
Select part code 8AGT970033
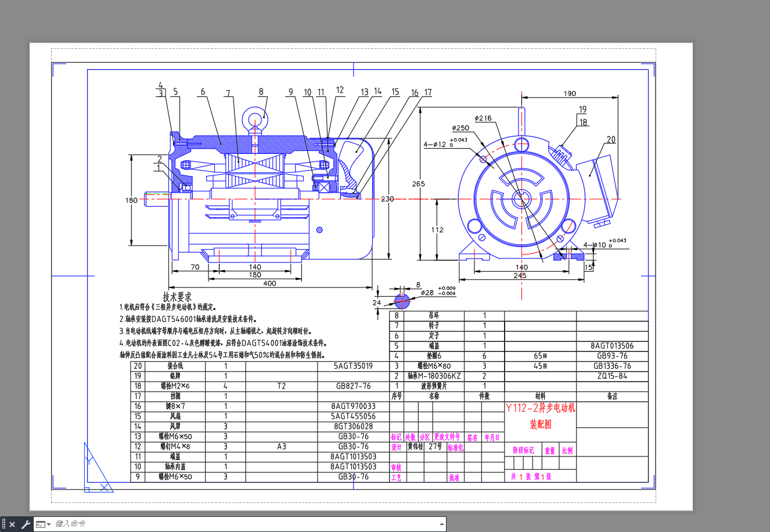click(x=354, y=407)
